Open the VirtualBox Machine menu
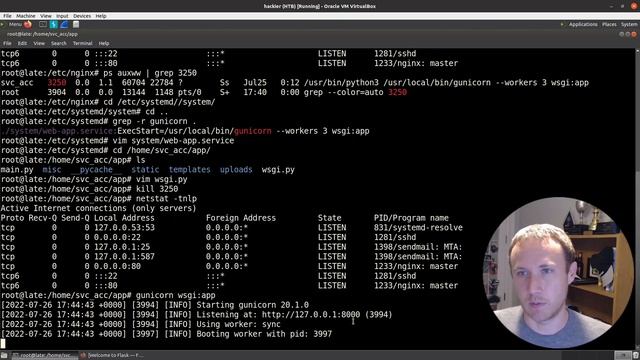 pos(26,16)
